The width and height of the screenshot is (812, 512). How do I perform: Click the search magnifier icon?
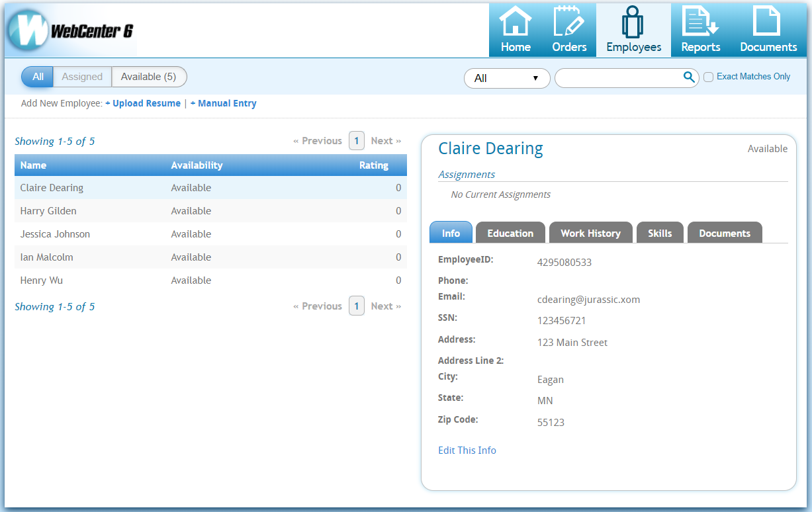689,77
